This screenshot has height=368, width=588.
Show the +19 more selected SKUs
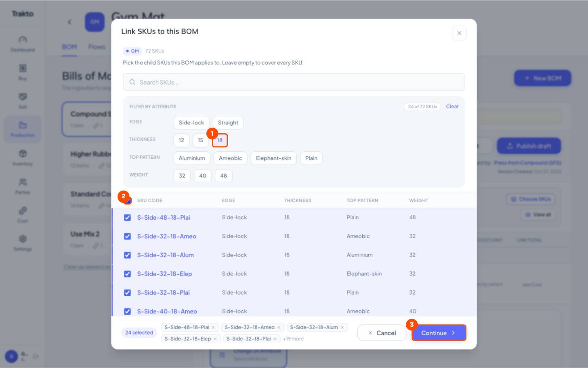pos(294,339)
